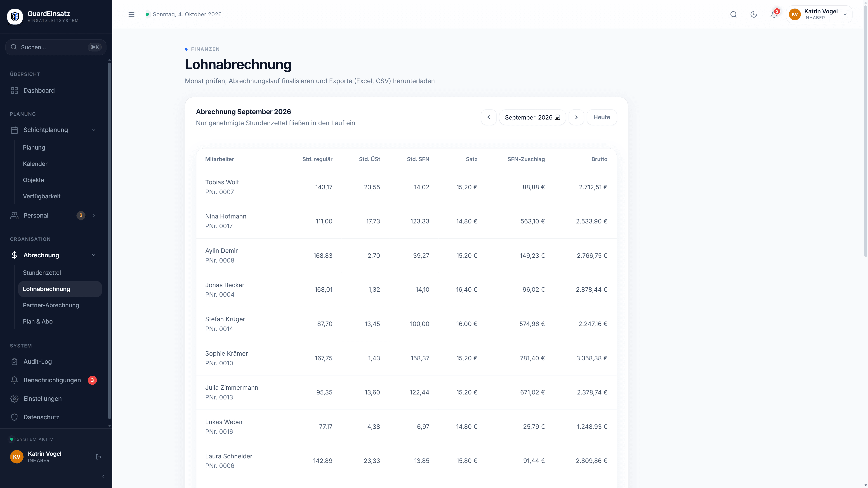This screenshot has width=868, height=488.
Task: Log out using sidebar exit icon
Action: coord(99,457)
